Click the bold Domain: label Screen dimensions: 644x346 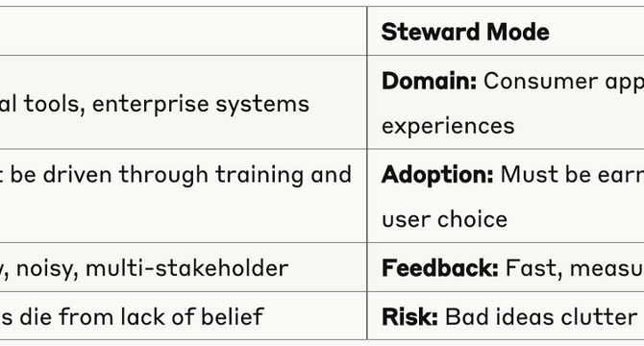(x=429, y=81)
